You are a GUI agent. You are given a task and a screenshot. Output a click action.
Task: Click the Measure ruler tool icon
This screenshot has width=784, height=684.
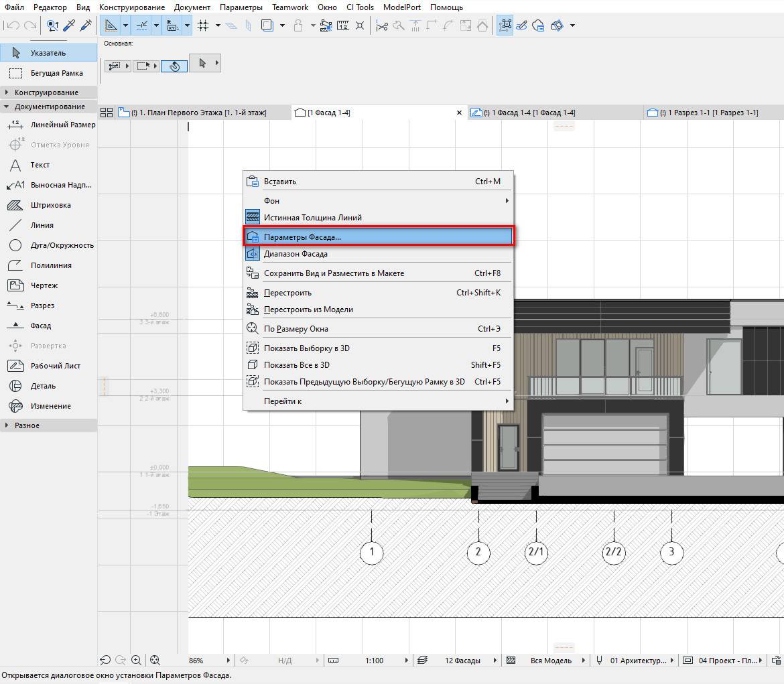[343, 25]
